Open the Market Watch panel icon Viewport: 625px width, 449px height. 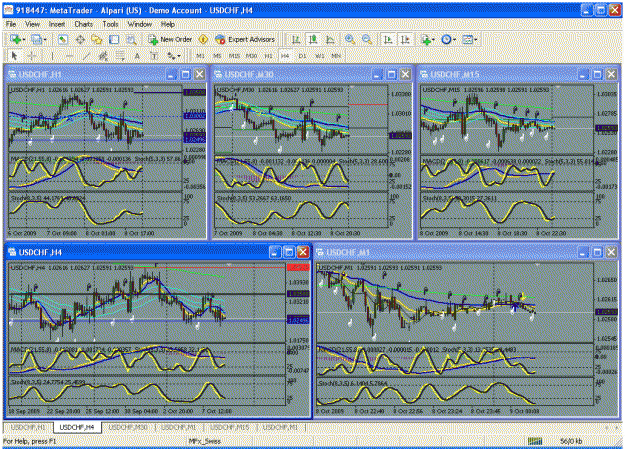(x=63, y=39)
